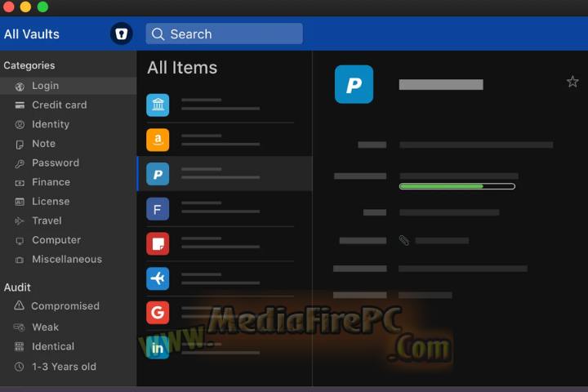Click the Miscellaneous briefcase icon

click(20, 260)
